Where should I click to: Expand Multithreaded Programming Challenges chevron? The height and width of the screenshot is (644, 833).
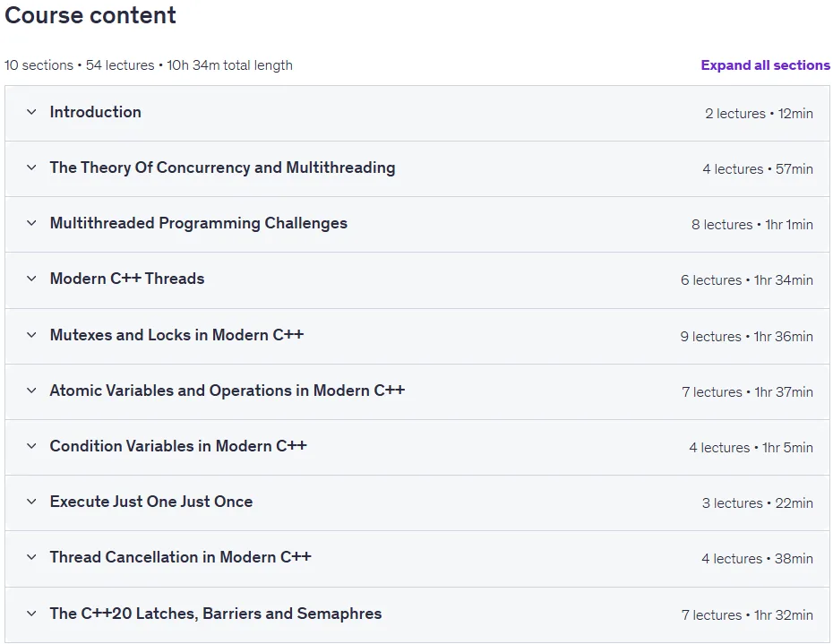coord(31,223)
